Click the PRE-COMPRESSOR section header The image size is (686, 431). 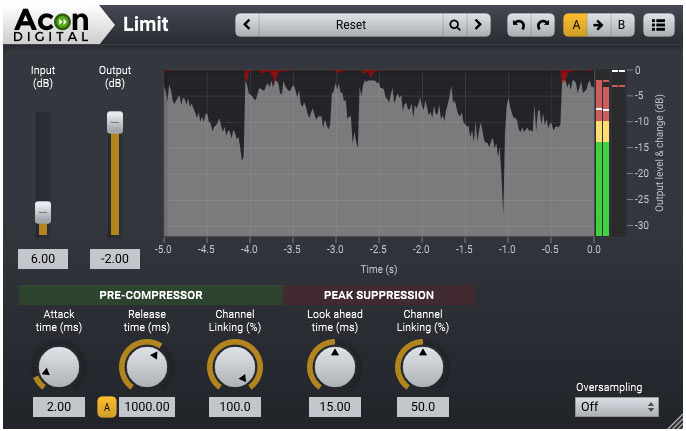151,295
